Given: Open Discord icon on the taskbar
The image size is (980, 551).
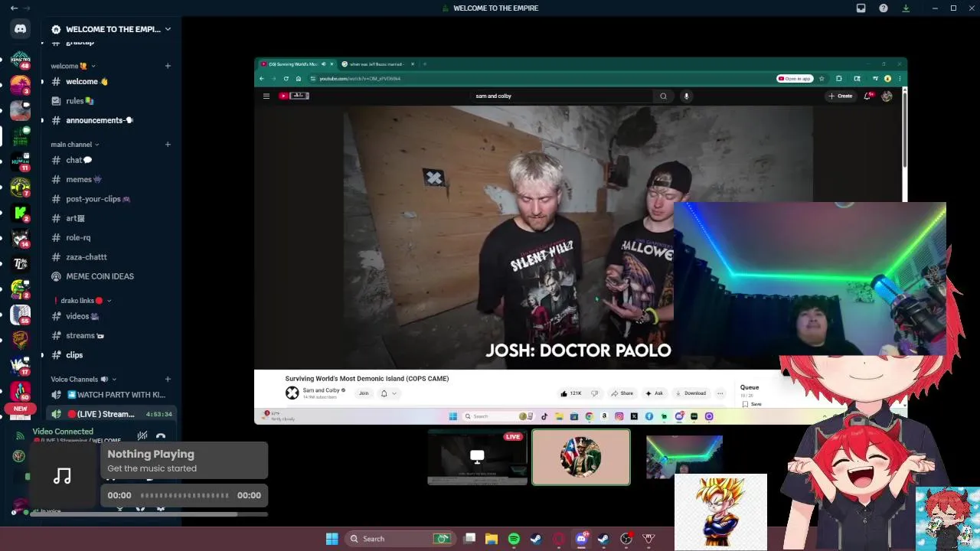Looking at the screenshot, I should pyautogui.click(x=581, y=539).
